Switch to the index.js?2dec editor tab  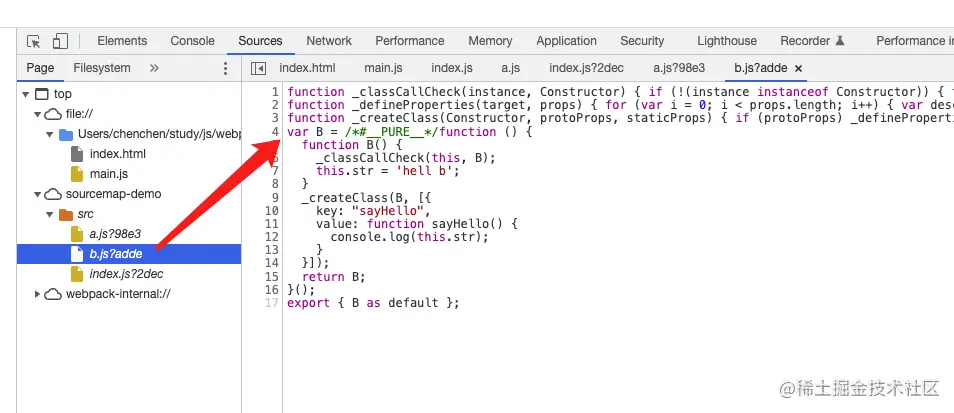[x=587, y=68]
